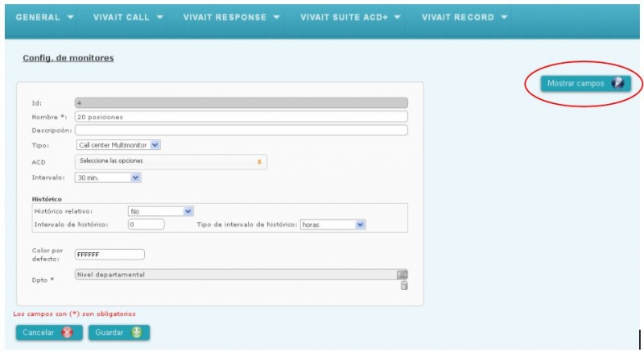
Task: Open the VIVAIT RECORD menu
Action: click(464, 17)
